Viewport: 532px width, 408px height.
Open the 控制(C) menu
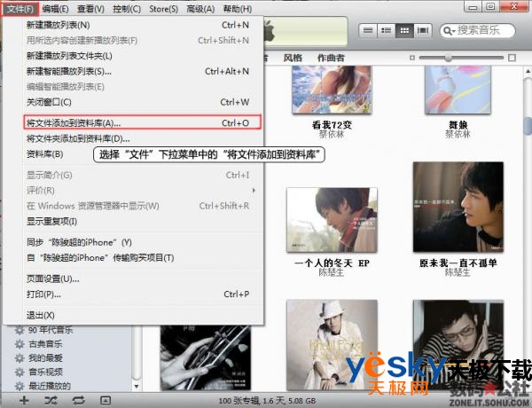(x=127, y=9)
